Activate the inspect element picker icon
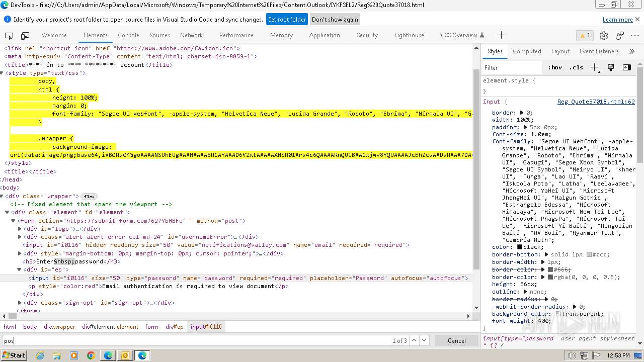This screenshot has height=362, width=644. click(x=9, y=35)
